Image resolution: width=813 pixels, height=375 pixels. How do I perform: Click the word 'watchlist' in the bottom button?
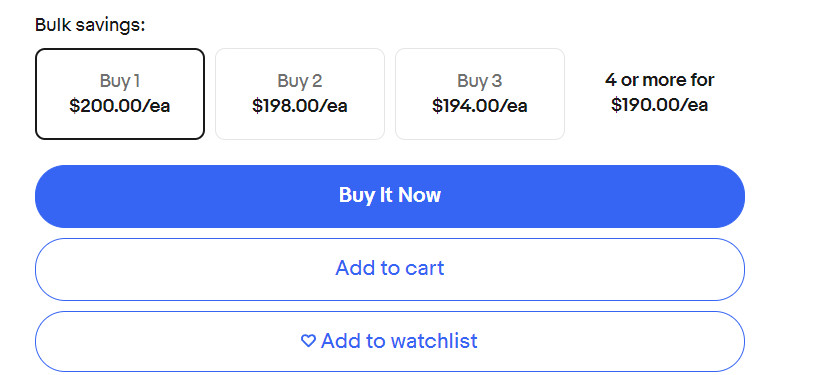pyautogui.click(x=434, y=341)
